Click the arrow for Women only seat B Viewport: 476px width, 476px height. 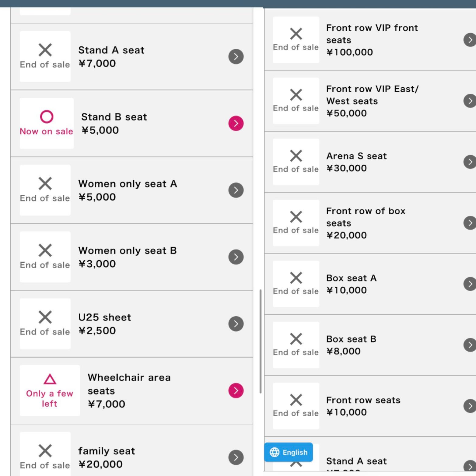coord(236,257)
